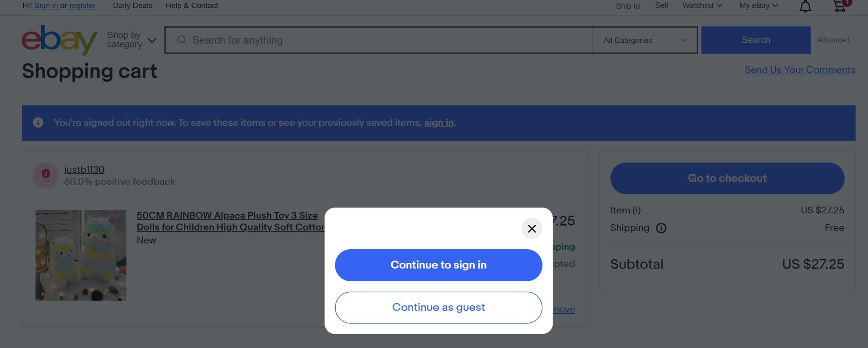Click the Shipping info icon

(661, 228)
